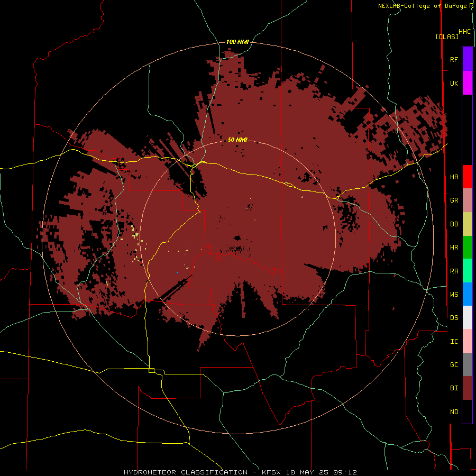Click the 100 NMI range ring label
Image resolution: width=476 pixels, height=476 pixels.
pyautogui.click(x=237, y=42)
